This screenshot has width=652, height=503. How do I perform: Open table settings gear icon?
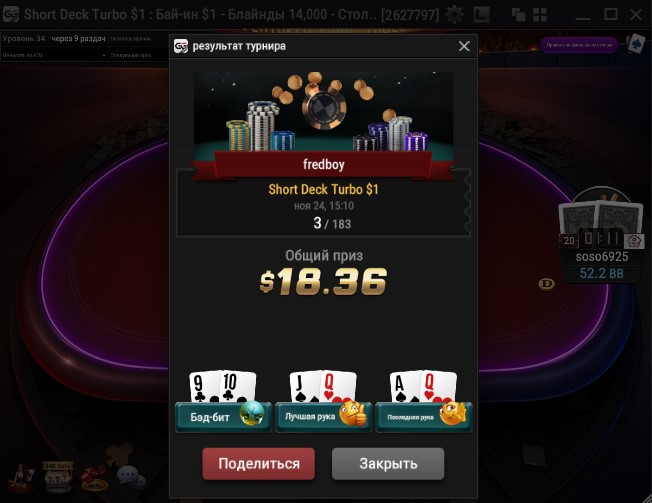click(454, 15)
